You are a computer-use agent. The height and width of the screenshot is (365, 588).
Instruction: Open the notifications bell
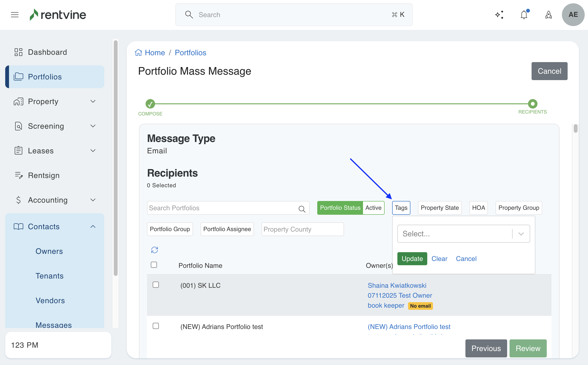[x=524, y=15]
